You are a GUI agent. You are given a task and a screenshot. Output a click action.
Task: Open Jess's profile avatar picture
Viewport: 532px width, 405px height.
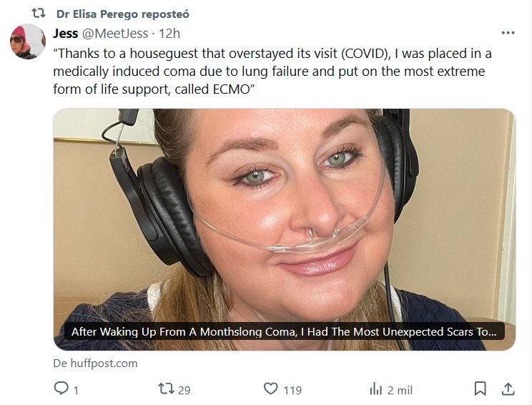(27, 42)
